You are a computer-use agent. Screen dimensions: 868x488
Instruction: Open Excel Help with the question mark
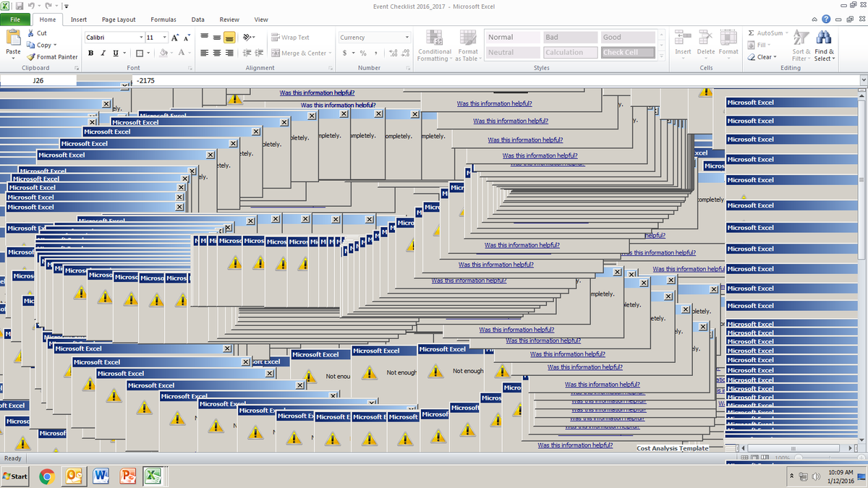(x=826, y=20)
